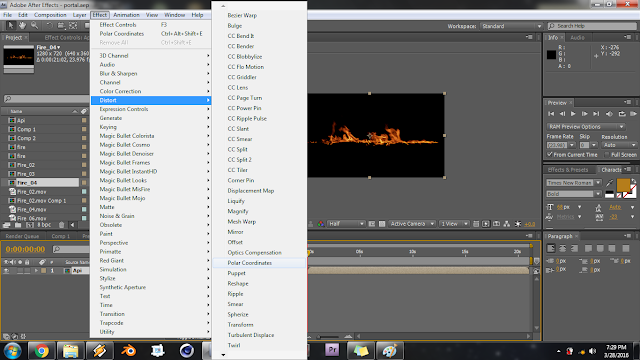Toggle transparency grid in viewer
Image resolution: width=640 pixels, height=360 pixels.
382,224
